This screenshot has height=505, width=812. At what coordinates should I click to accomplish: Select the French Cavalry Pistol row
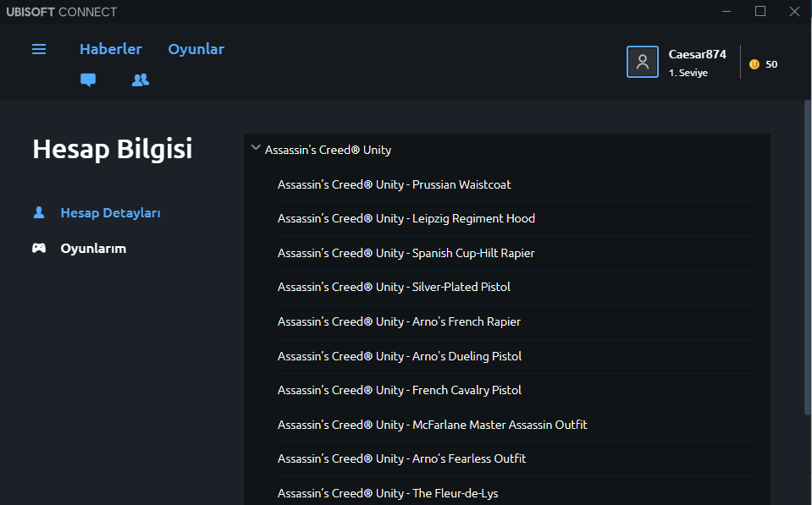(x=516, y=390)
